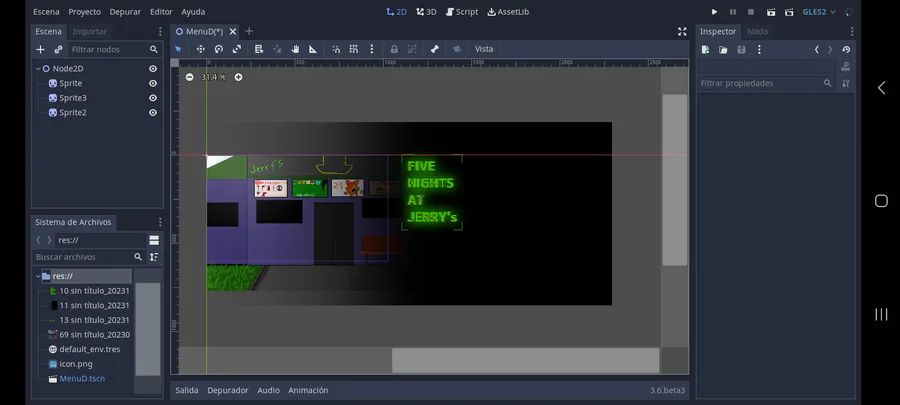Select the arrow Select Mode tool
Screen dimensions: 900x405
(x=178, y=49)
